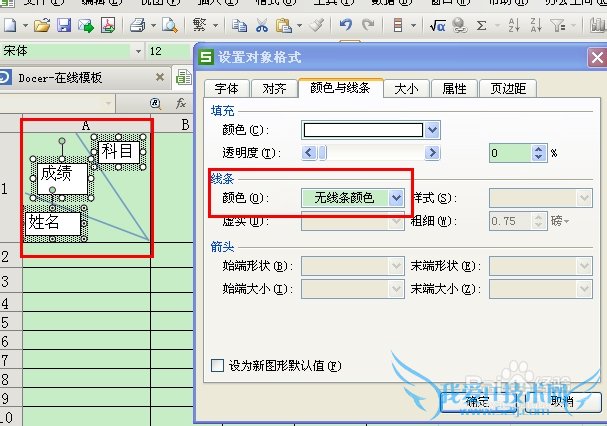Viewport: 607px width, 426px height.
Task: Open the fill 颜色 dropdown arrow
Action: [432, 130]
